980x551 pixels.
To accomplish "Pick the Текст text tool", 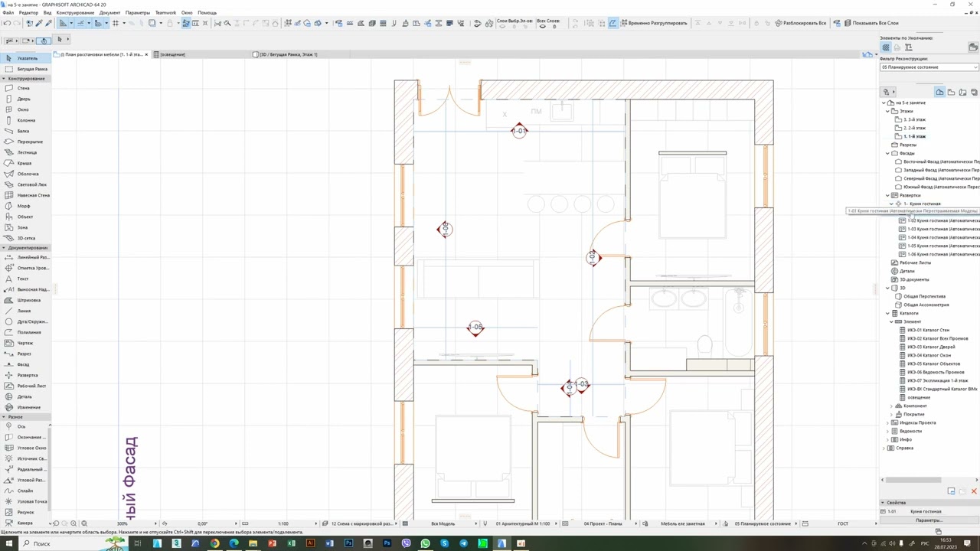I will pos(22,279).
